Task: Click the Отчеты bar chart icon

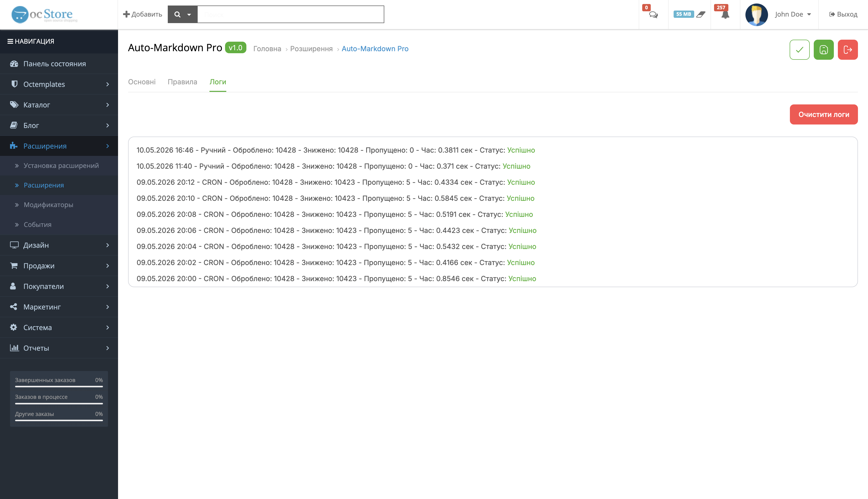Action: point(14,348)
